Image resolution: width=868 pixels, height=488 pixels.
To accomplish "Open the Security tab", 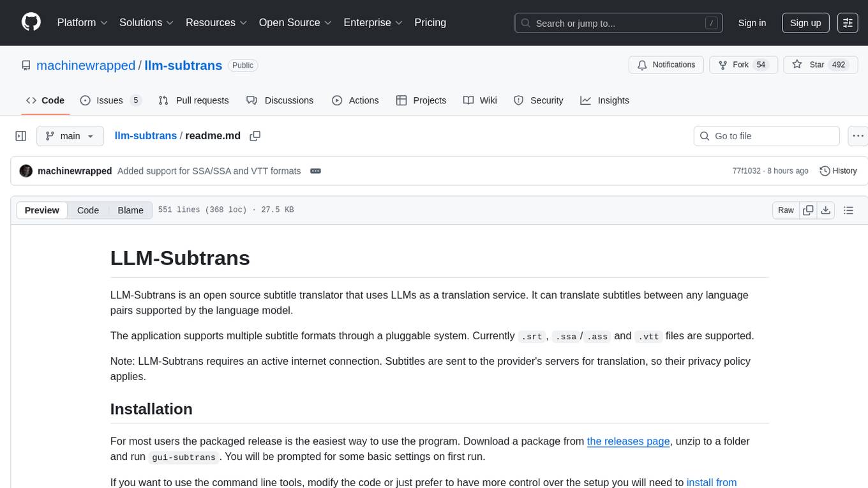I will [x=539, y=100].
